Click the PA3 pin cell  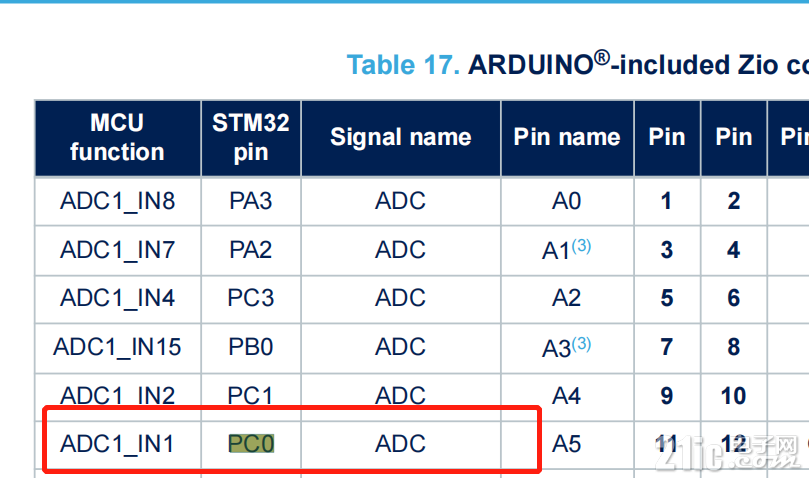[251, 201]
